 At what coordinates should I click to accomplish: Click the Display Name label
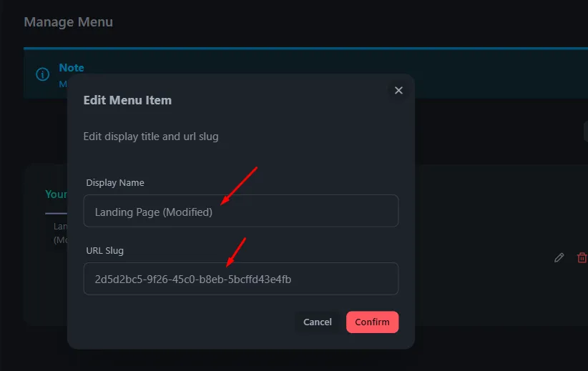click(115, 182)
